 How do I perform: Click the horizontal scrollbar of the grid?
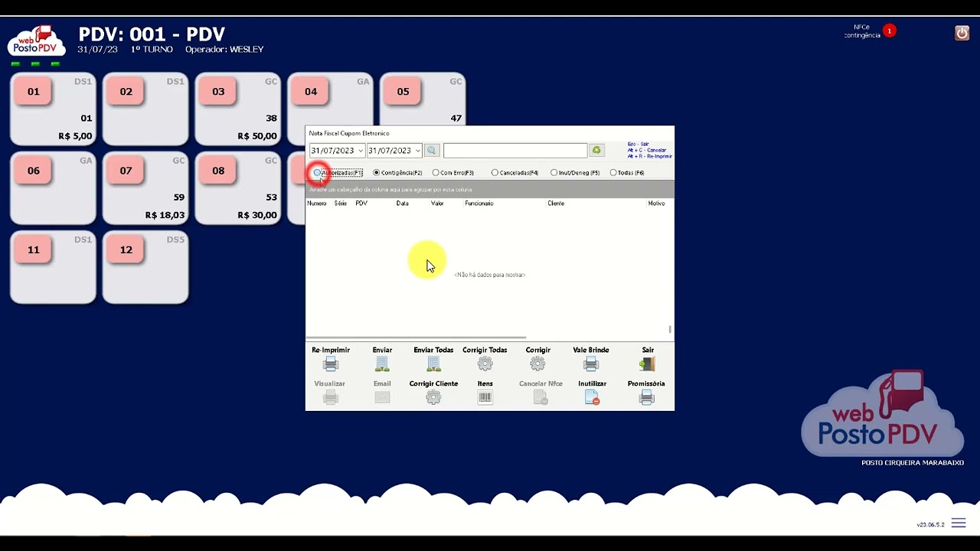point(416,337)
